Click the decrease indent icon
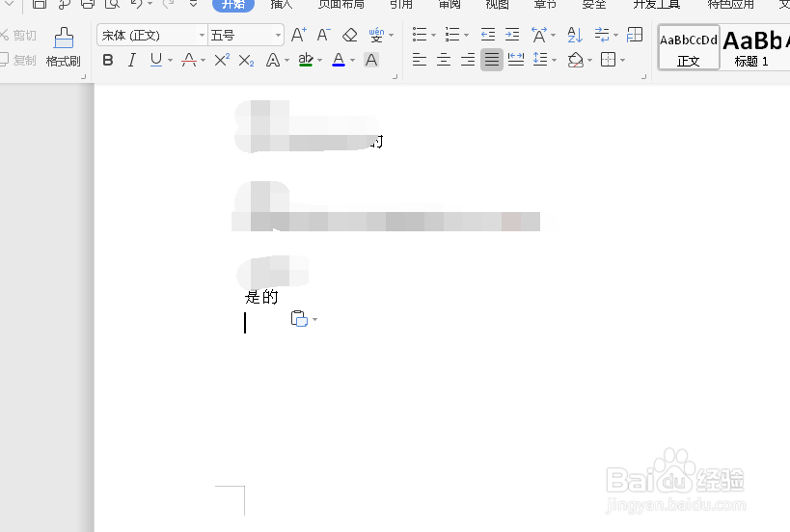The image size is (790, 532). pyautogui.click(x=488, y=35)
